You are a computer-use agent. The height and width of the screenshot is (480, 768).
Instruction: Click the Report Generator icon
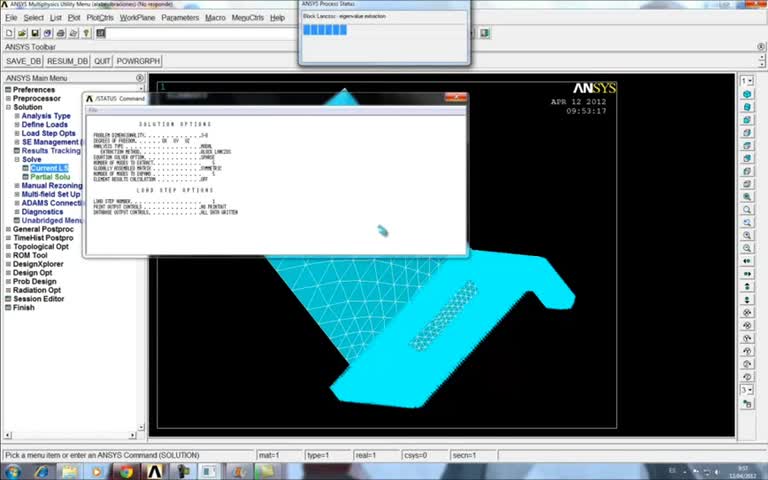click(x=73, y=33)
